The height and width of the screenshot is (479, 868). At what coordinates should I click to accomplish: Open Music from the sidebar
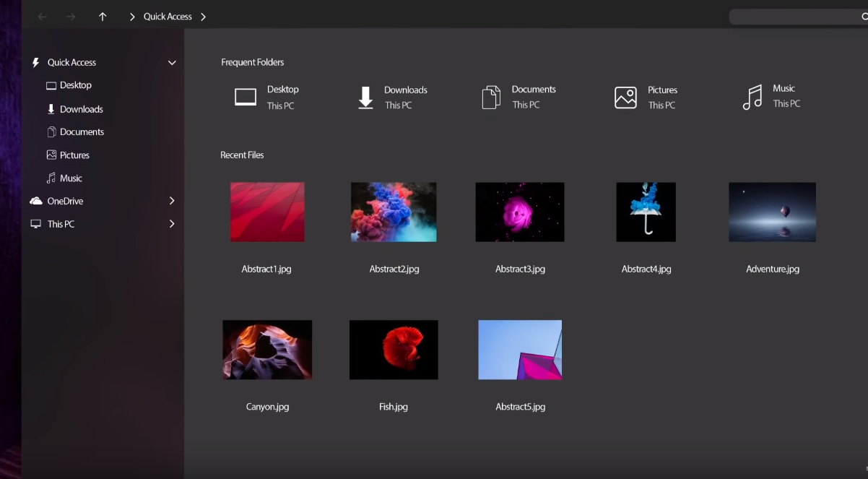pyautogui.click(x=71, y=178)
